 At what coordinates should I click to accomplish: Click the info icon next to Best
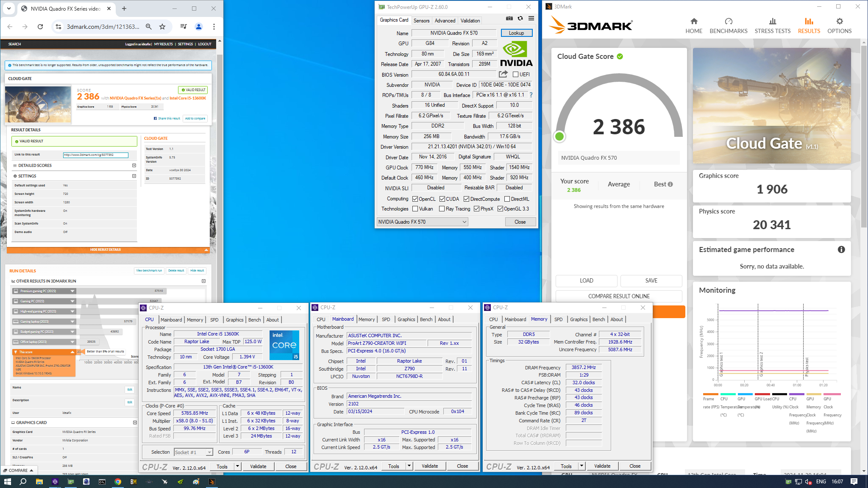pyautogui.click(x=670, y=184)
